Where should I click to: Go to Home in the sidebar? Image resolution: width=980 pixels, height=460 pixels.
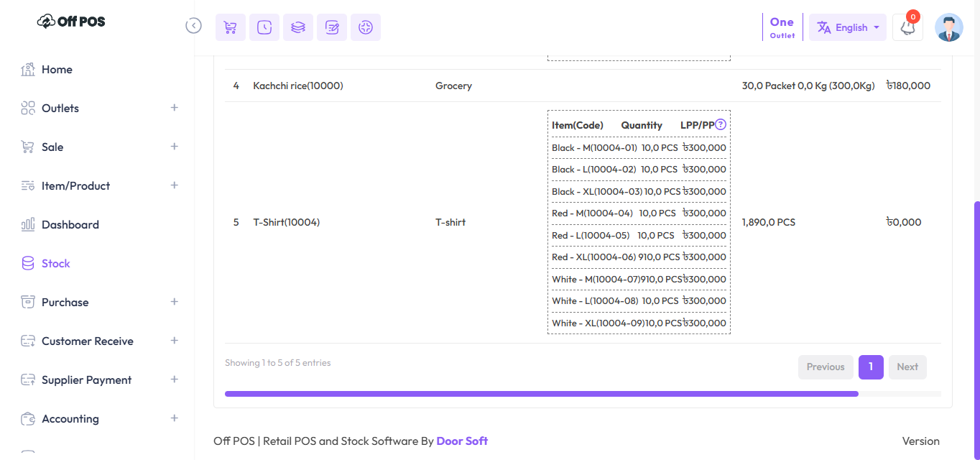(57, 70)
